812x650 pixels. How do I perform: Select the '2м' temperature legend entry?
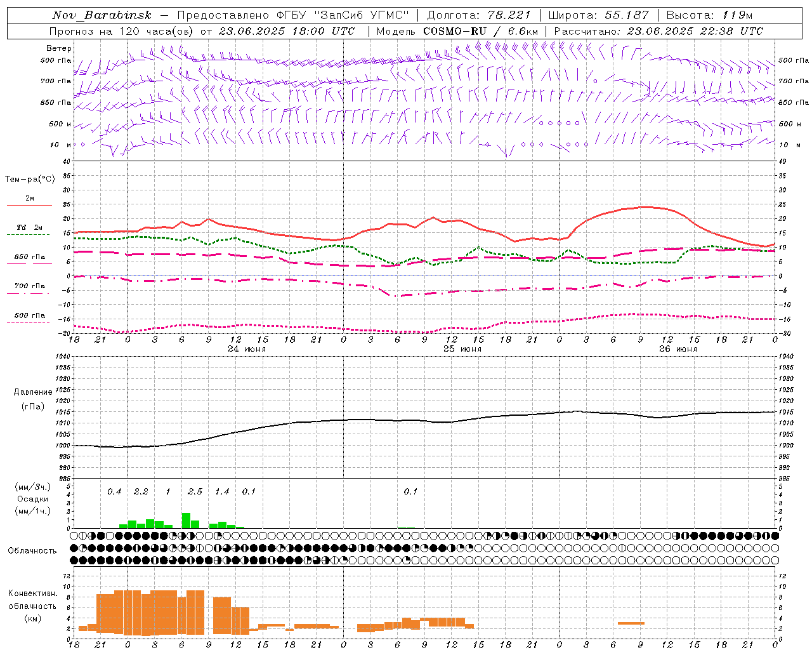tap(30, 199)
